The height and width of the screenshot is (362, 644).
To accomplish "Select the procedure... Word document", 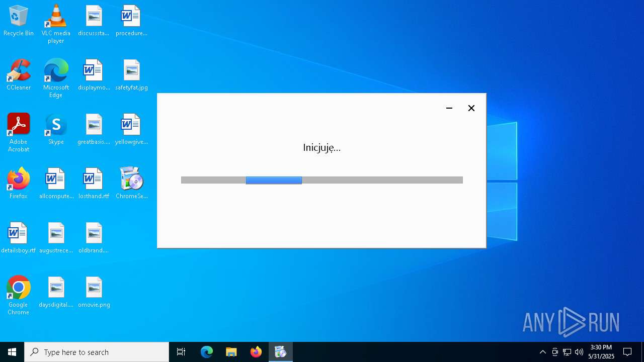I will pyautogui.click(x=131, y=21).
